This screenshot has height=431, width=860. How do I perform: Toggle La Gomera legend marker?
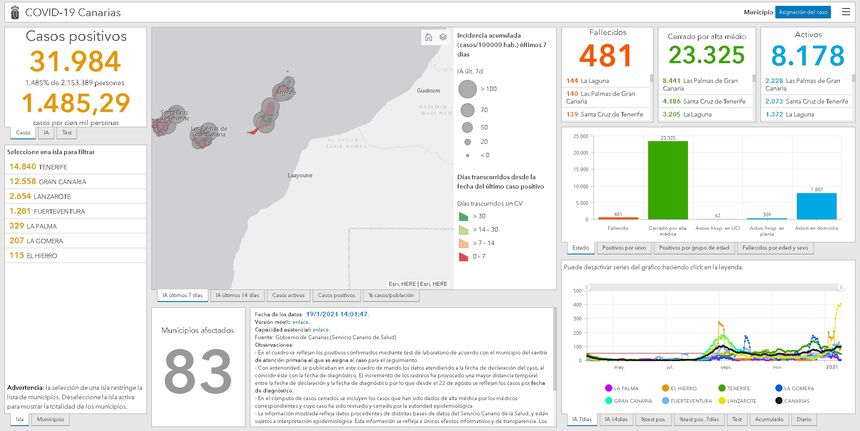(x=779, y=388)
